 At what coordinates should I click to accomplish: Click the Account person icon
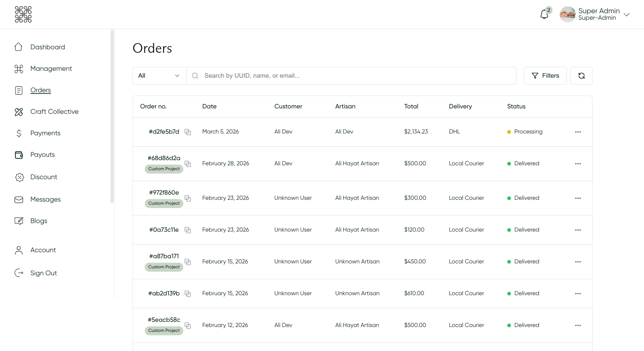[19, 250]
